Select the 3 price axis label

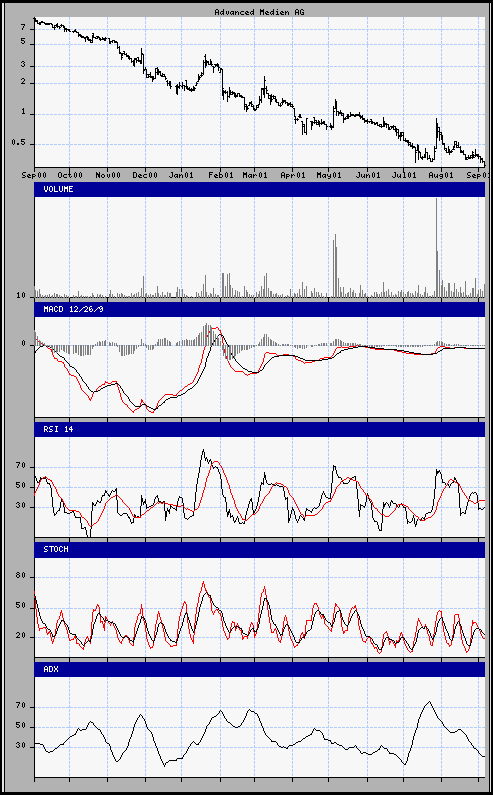pos(23,66)
